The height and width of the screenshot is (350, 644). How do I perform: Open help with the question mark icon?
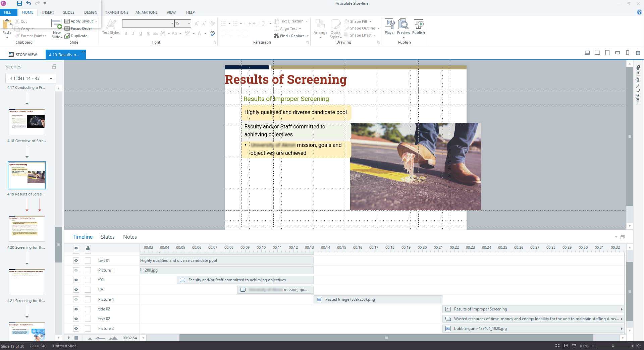point(639,12)
